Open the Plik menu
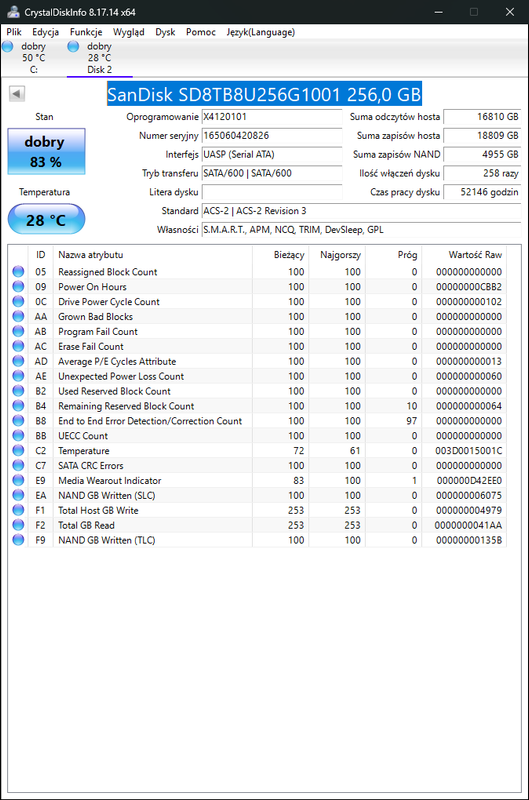This screenshot has height=800, width=529. [x=14, y=32]
